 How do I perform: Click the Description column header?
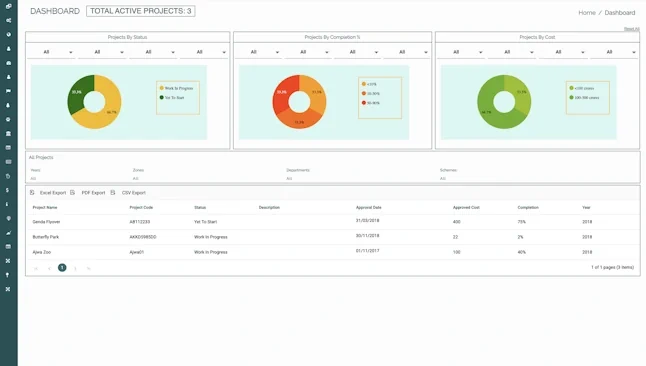269,207
